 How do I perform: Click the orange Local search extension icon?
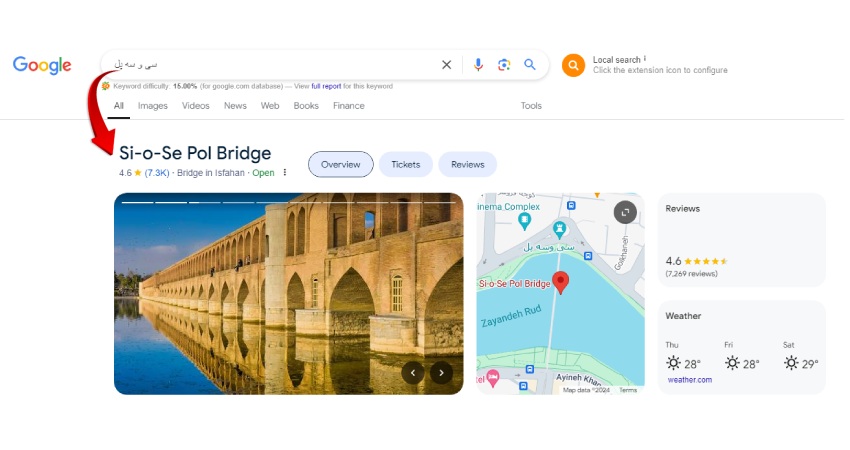pos(573,66)
